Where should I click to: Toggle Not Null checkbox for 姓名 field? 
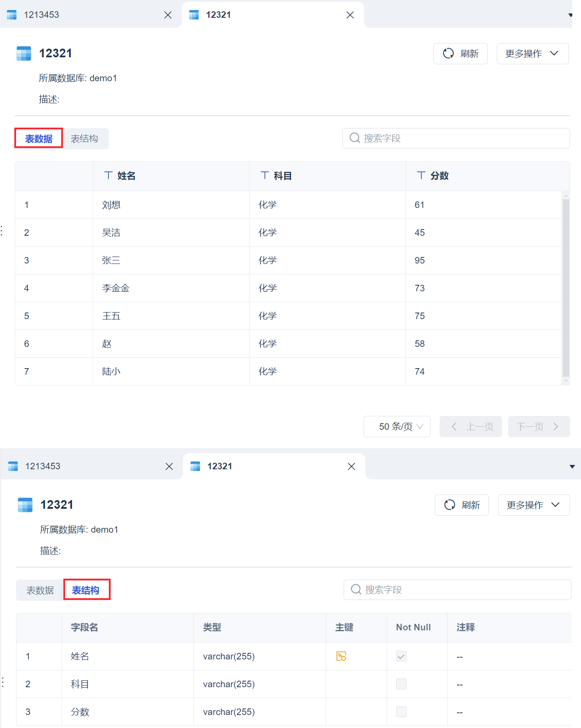(x=401, y=656)
